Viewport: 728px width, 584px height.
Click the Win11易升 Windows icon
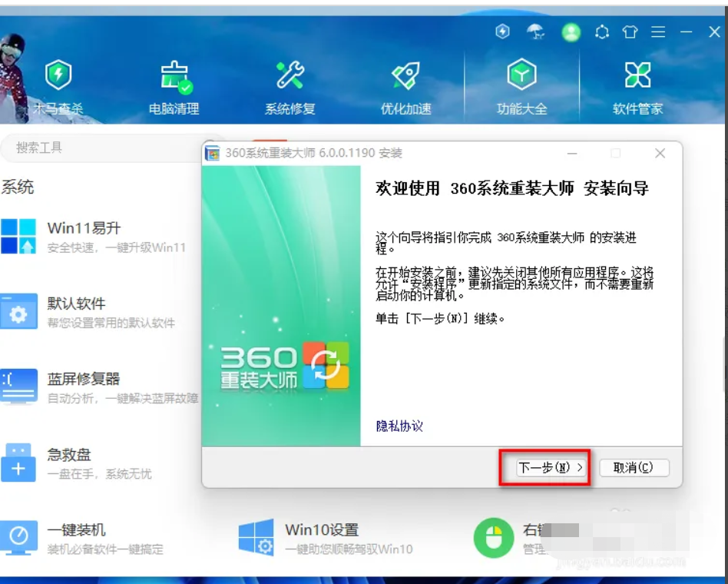pos(18,236)
